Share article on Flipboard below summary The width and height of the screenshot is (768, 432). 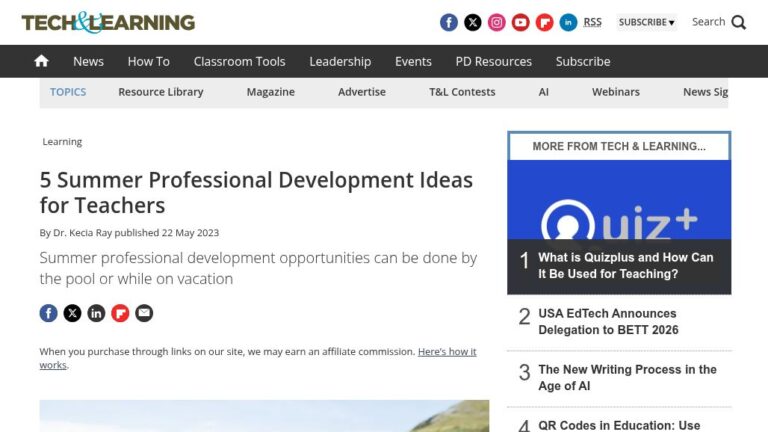click(120, 313)
